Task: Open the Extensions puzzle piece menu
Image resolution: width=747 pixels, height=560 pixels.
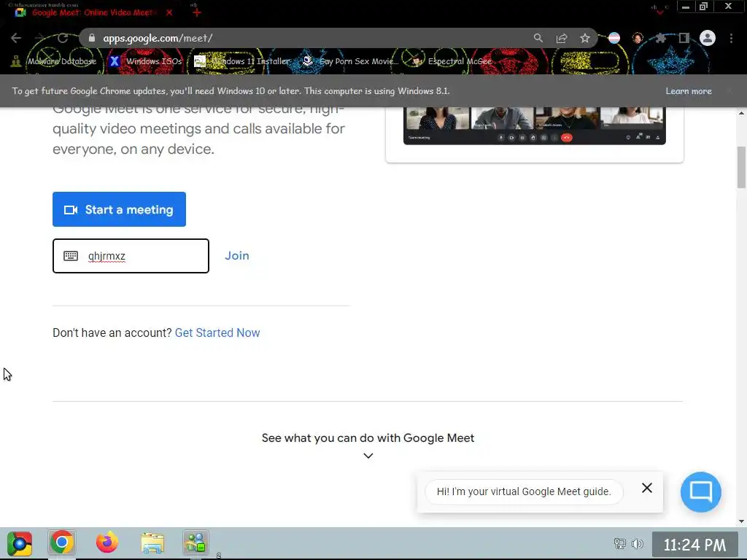Action: [x=661, y=38]
